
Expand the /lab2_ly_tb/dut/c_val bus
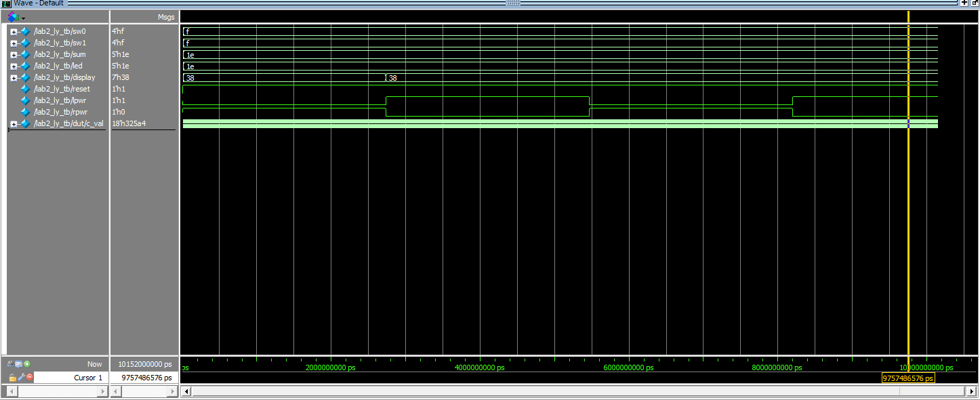pyautogui.click(x=14, y=124)
